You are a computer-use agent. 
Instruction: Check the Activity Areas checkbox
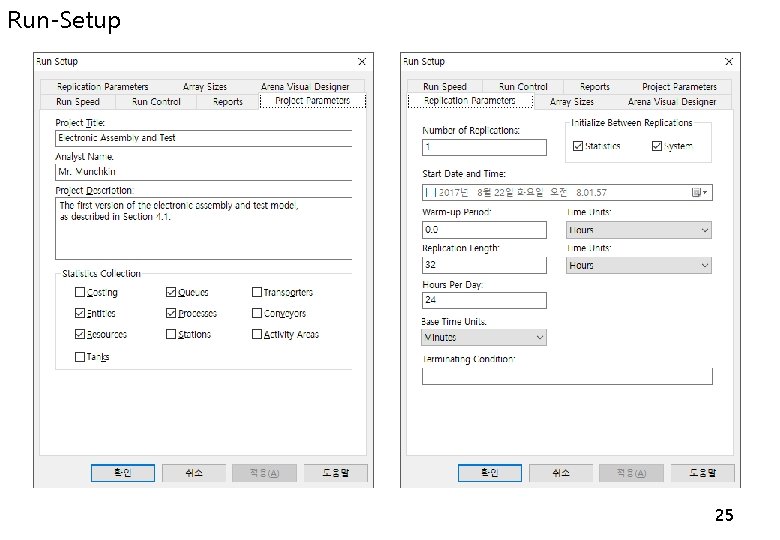[x=257, y=334]
